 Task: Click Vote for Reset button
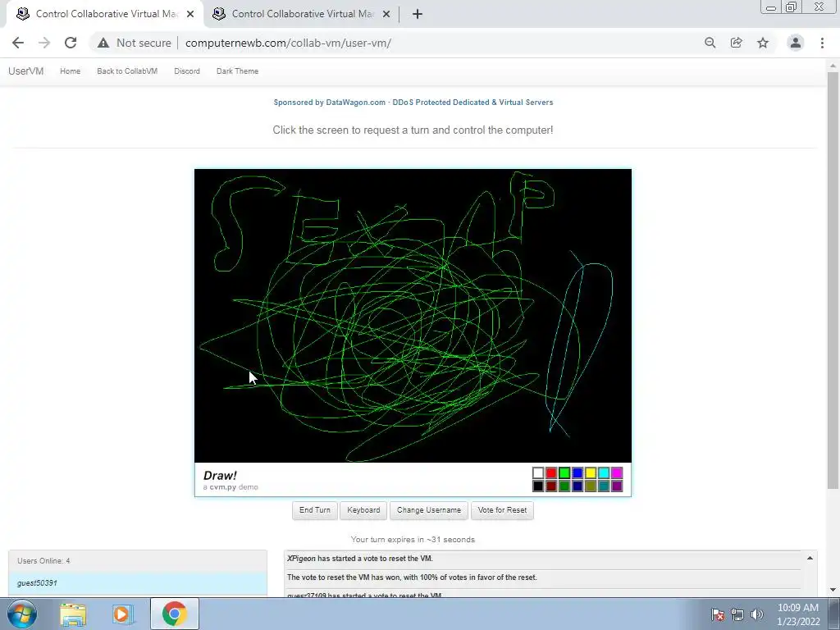502,510
